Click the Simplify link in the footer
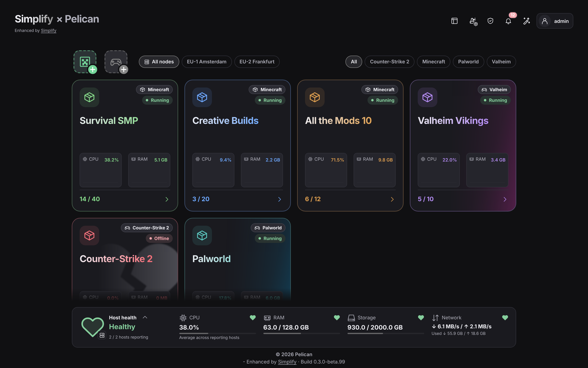Viewport: 588px width, 368px height. pos(287,362)
